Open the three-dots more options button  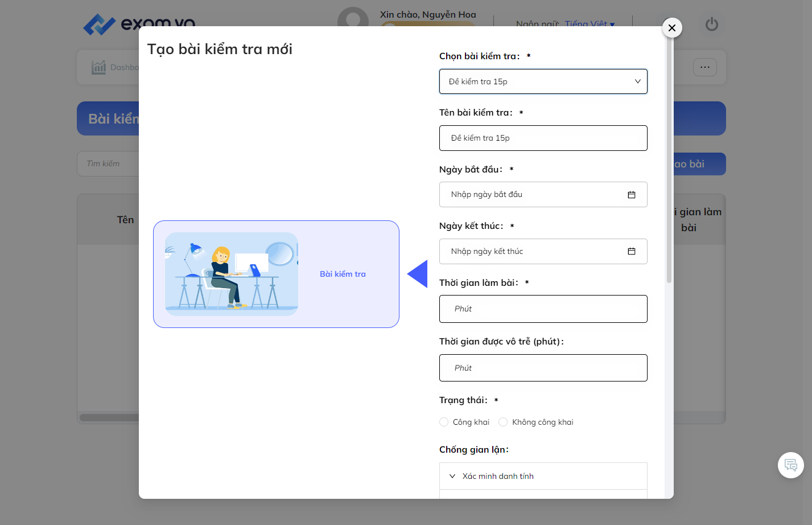[705, 67]
